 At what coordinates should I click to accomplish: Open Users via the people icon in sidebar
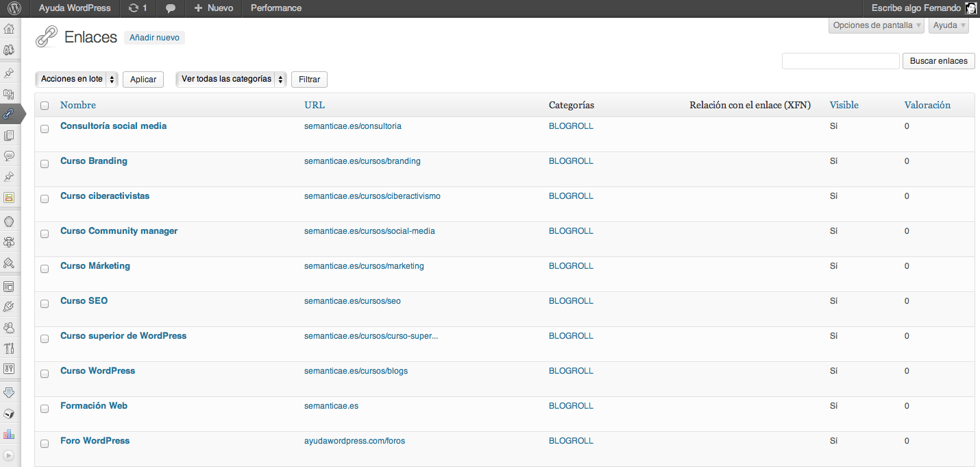tap(10, 328)
